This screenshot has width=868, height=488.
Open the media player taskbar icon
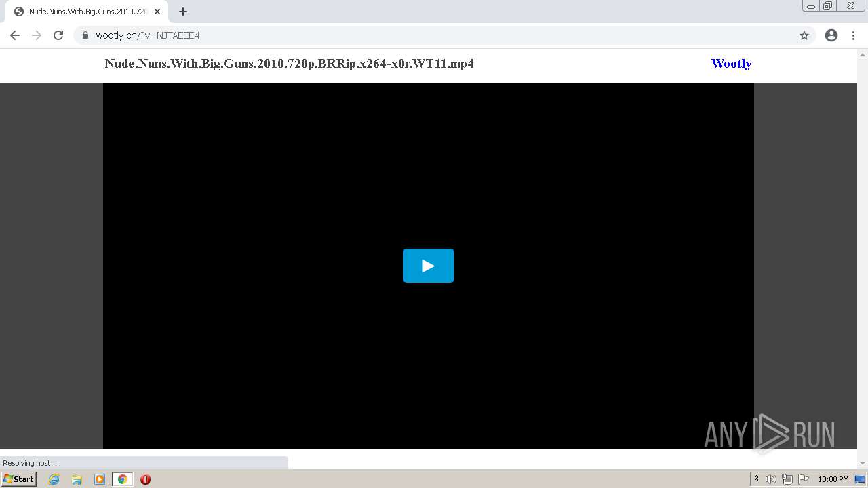100,479
